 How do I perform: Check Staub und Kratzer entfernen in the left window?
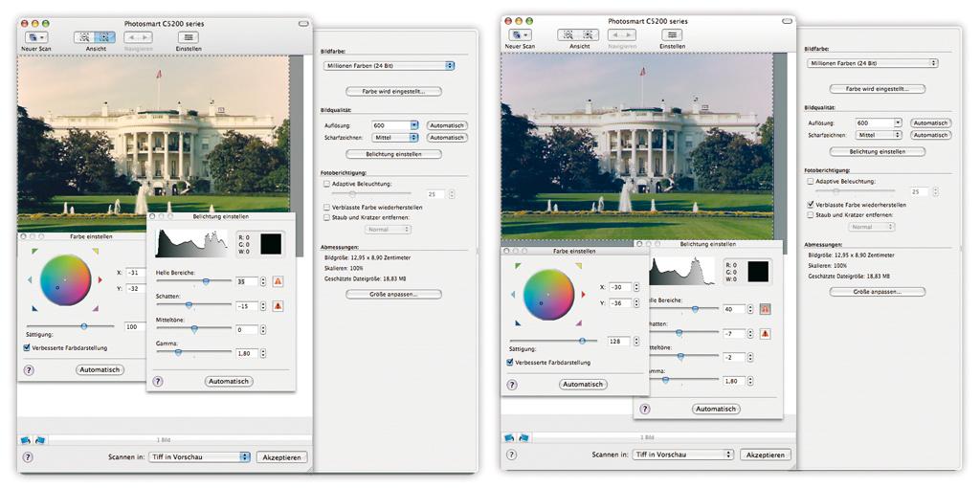tap(327, 217)
